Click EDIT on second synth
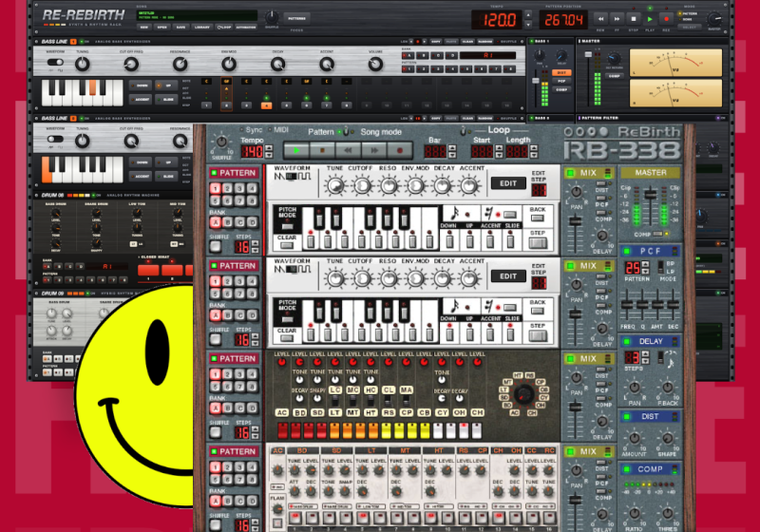Screen dimensions: 760x532 click(508, 276)
